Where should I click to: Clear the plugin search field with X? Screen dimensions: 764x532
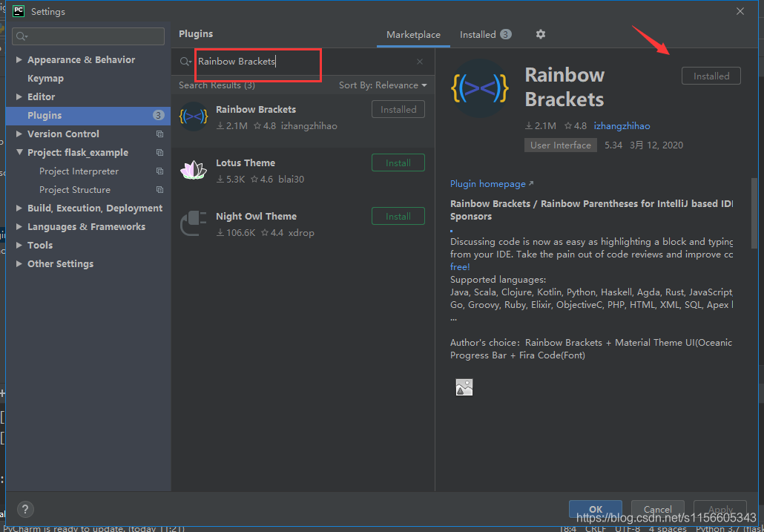[420, 62]
